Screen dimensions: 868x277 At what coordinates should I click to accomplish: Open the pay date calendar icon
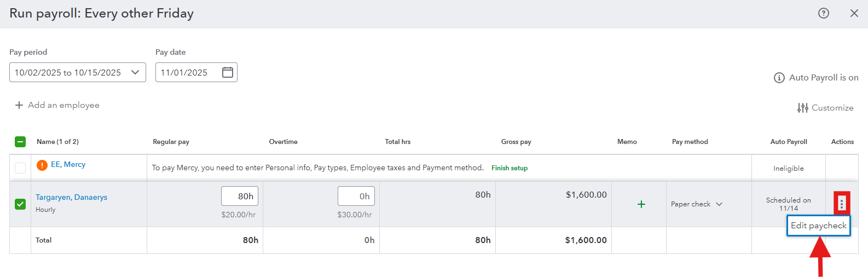point(228,72)
